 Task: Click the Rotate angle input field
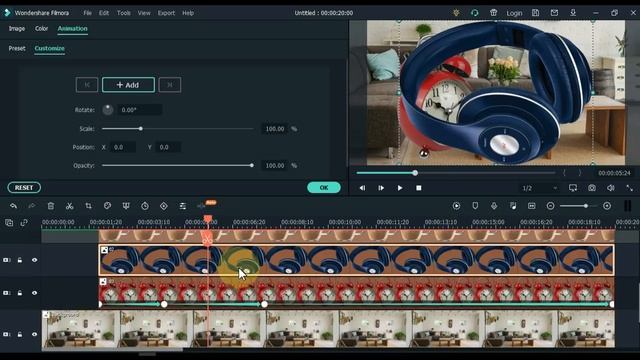pos(139,110)
